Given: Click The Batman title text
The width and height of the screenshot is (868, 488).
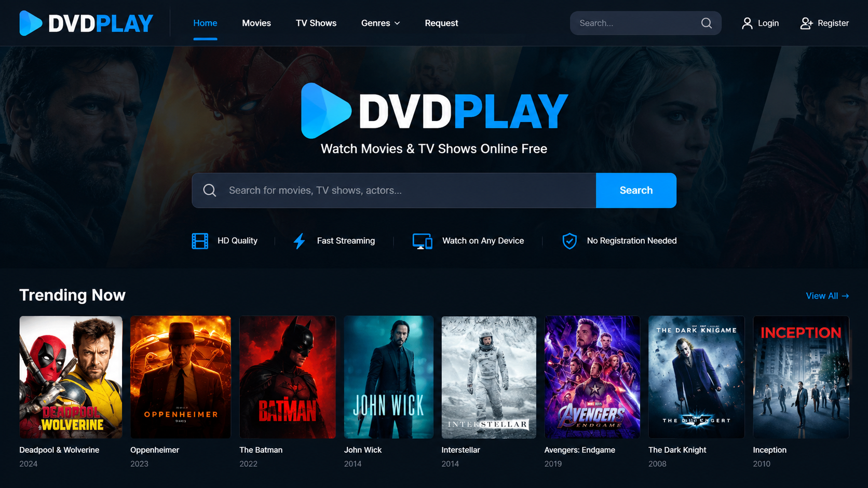Looking at the screenshot, I should [261, 450].
